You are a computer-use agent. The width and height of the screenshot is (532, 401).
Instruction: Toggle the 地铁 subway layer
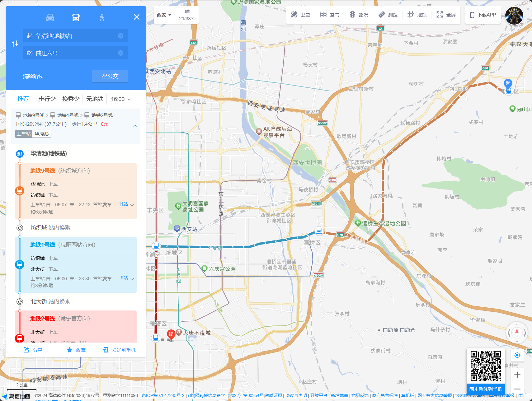click(x=417, y=15)
